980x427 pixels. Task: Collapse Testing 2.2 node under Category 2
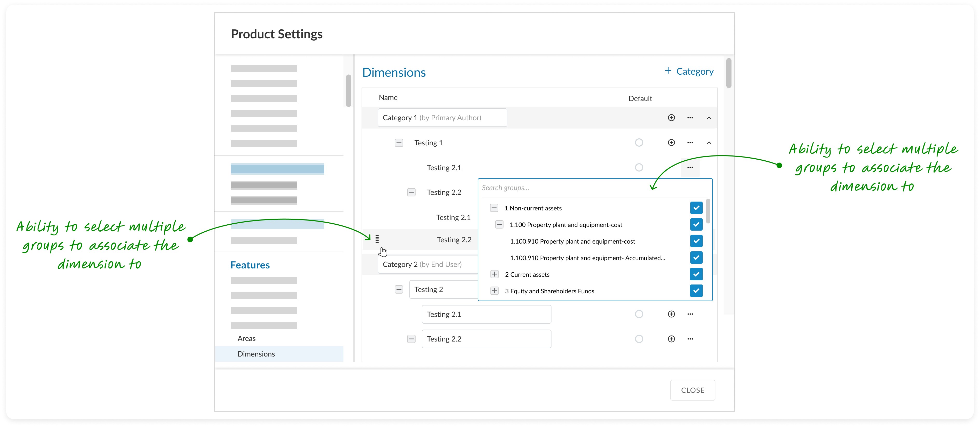tap(411, 339)
